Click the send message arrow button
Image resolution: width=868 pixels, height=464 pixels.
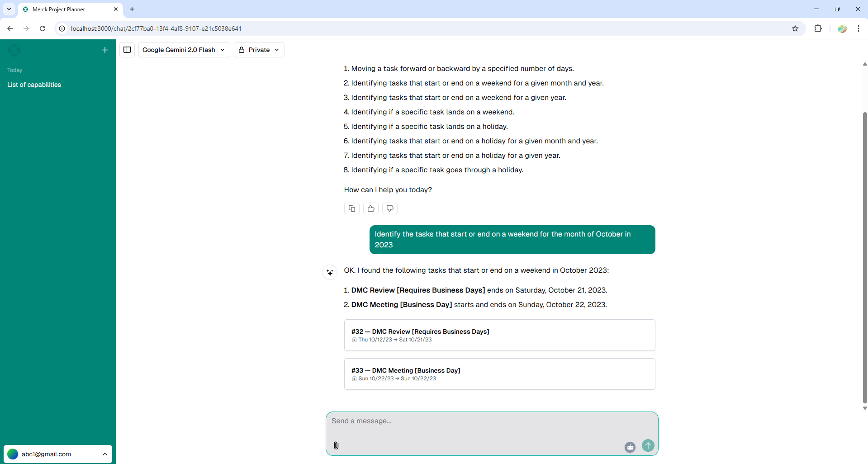coord(648,445)
